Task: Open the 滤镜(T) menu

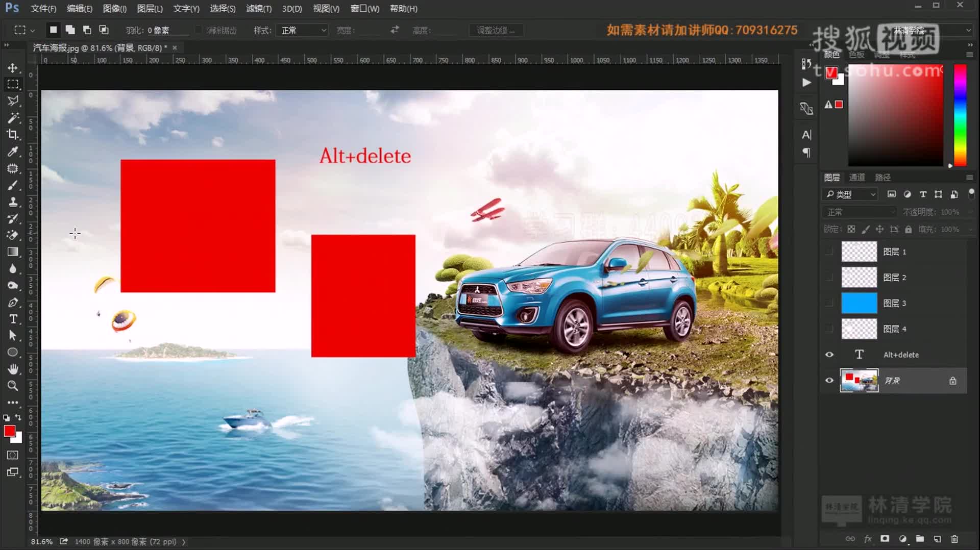Action: [x=259, y=9]
